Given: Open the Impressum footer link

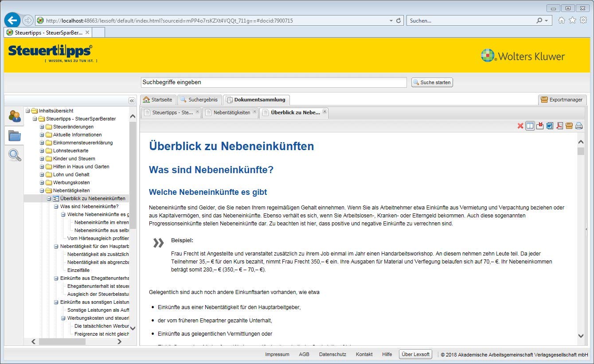Looking at the screenshot, I should pyautogui.click(x=277, y=354).
